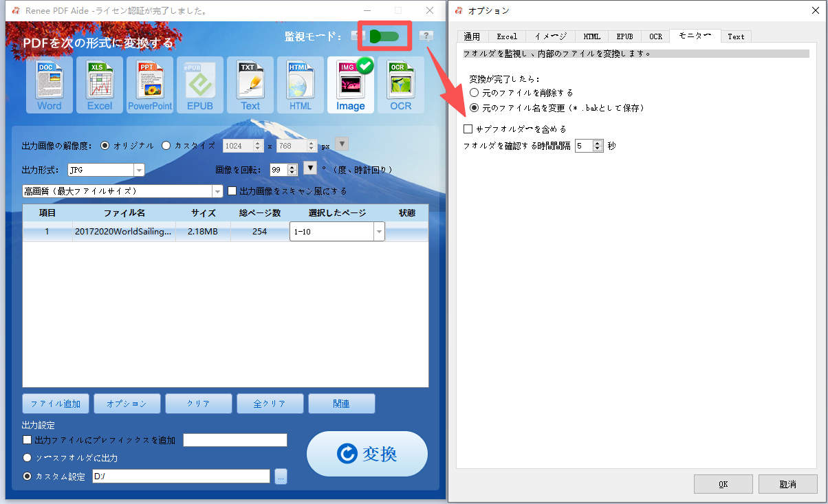Choose the Text output format
This screenshot has width=828, height=504.
[x=250, y=84]
